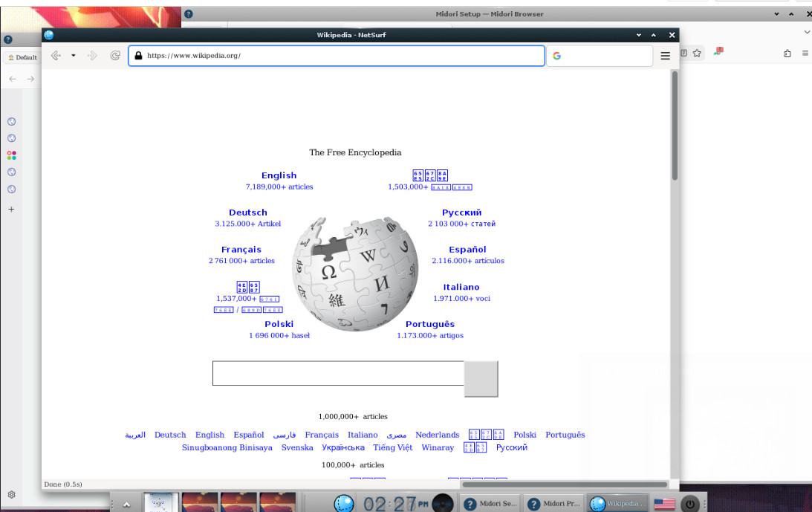This screenshot has height=512, width=812.
Task: Focus the Wikipedia search text box
Action: 338,373
